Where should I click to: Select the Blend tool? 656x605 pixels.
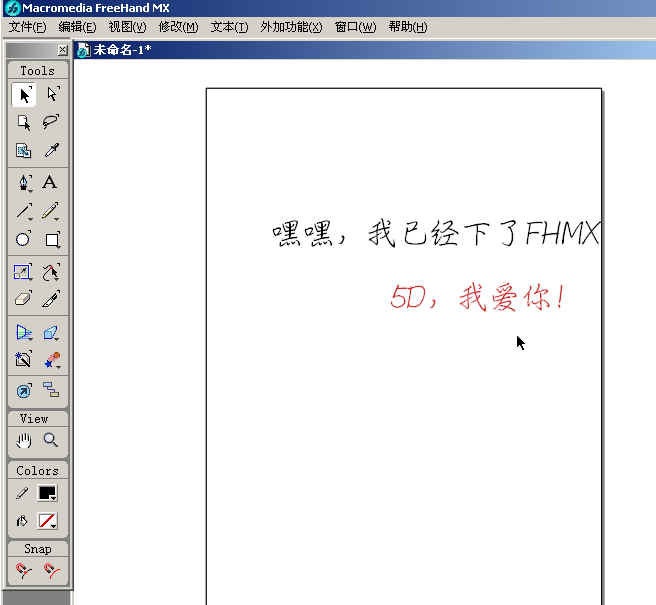[x=52, y=359]
